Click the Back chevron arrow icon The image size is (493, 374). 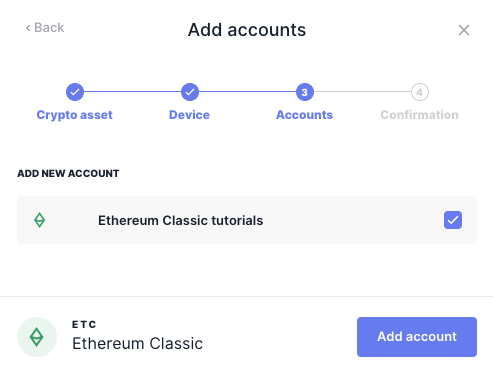(28, 28)
